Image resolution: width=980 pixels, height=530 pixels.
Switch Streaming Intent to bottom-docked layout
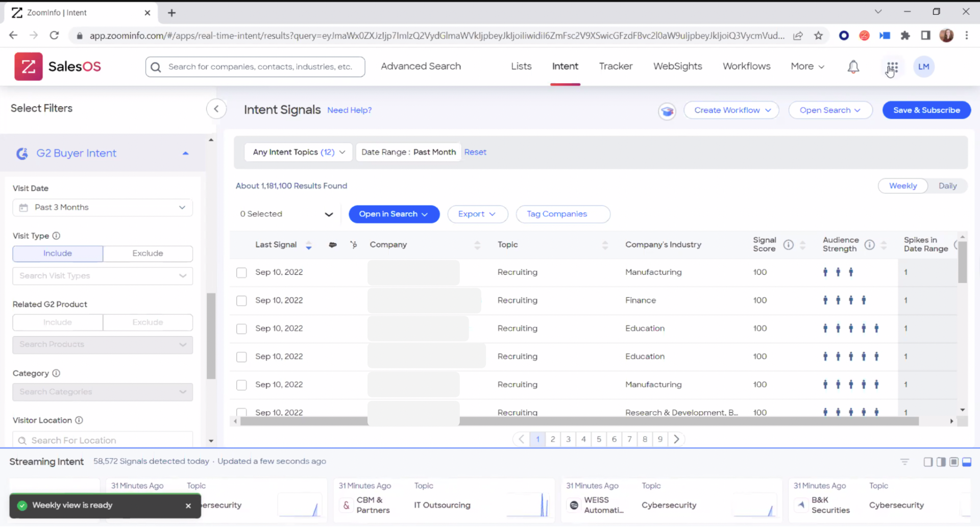(x=967, y=462)
